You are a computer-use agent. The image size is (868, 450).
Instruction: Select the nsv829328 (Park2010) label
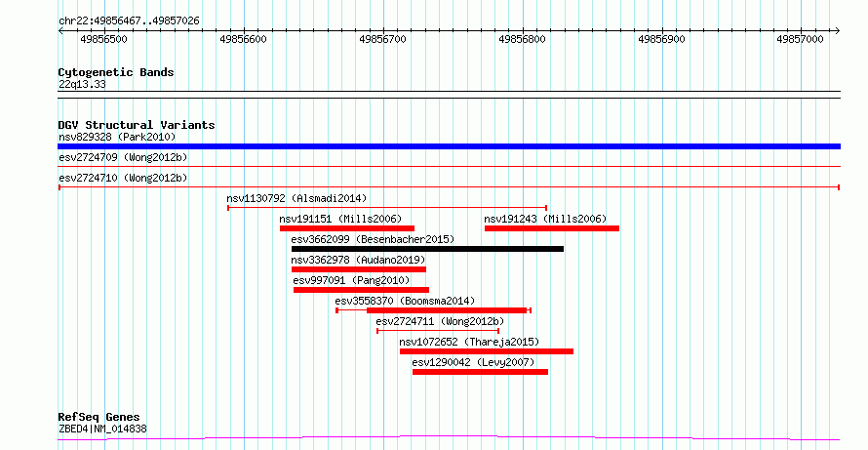pyautogui.click(x=117, y=137)
